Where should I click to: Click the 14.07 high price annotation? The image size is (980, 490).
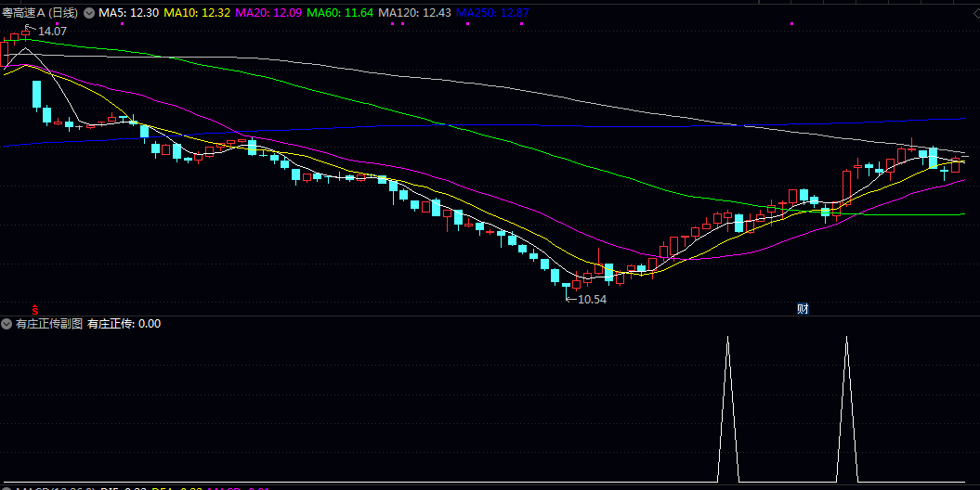pyautogui.click(x=52, y=31)
